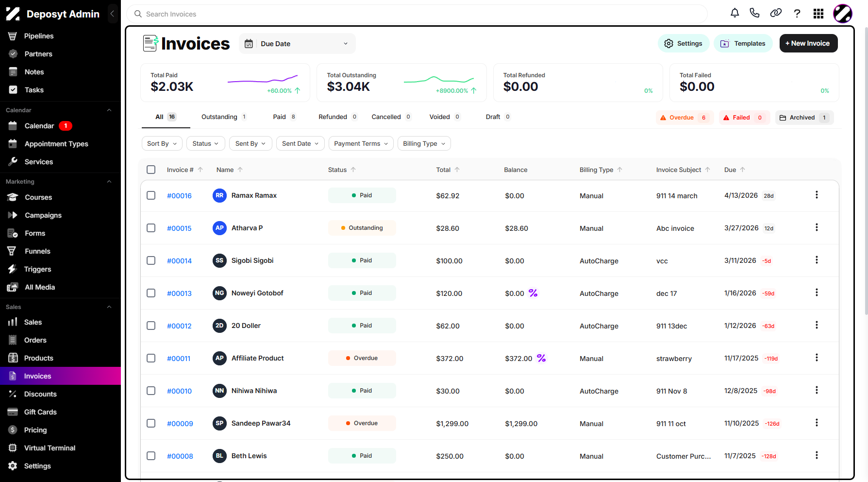The height and width of the screenshot is (482, 868).
Task: Open invoice link #00014
Action: click(x=179, y=261)
